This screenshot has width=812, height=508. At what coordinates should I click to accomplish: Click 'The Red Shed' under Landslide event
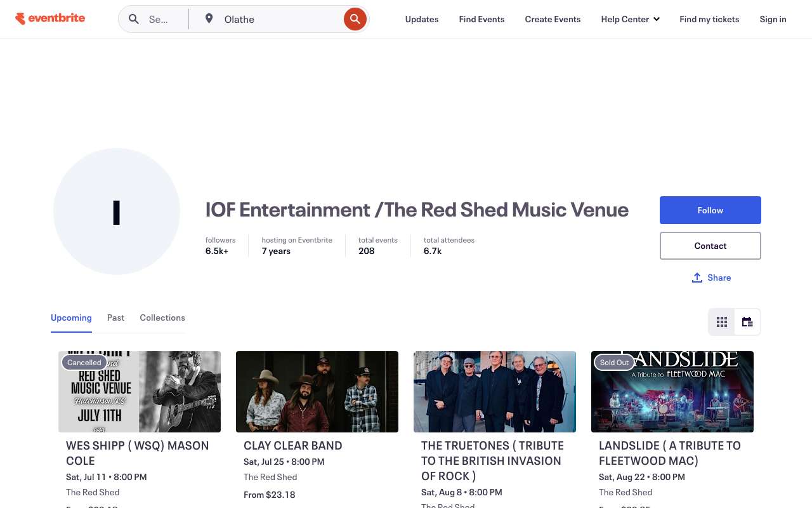625,492
